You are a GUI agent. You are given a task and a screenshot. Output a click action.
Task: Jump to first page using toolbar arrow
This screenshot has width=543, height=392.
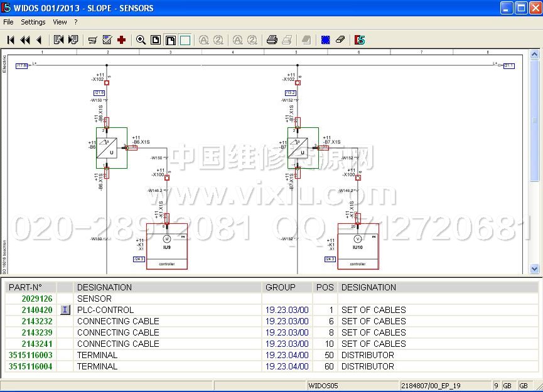11,40
